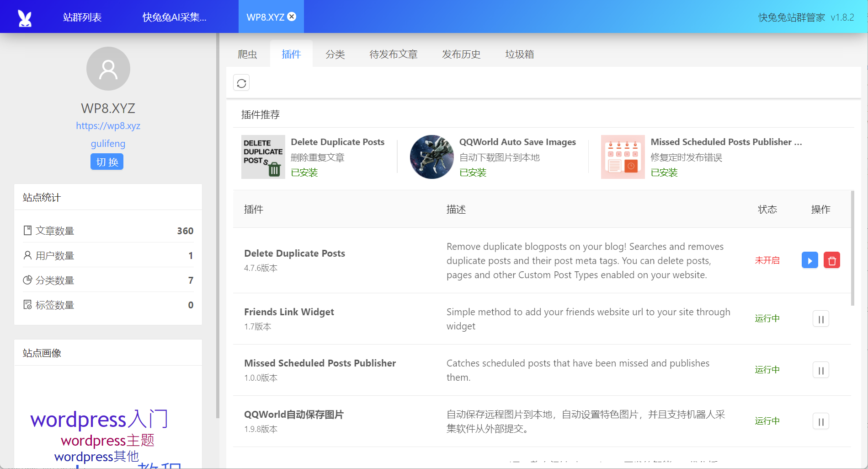Pause the QQWorld自动保存图片 plugin
The image size is (868, 469).
click(821, 421)
